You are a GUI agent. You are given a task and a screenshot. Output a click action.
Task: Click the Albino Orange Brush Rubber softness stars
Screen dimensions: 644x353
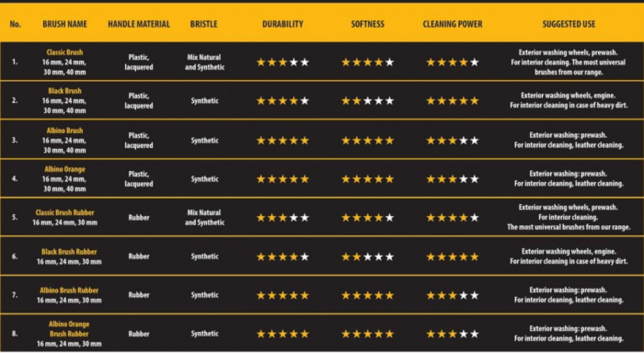pos(368,334)
